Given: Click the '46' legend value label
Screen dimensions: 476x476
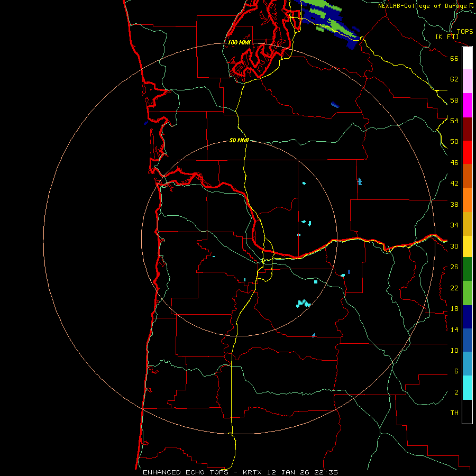Looking at the screenshot, I should (454, 163).
